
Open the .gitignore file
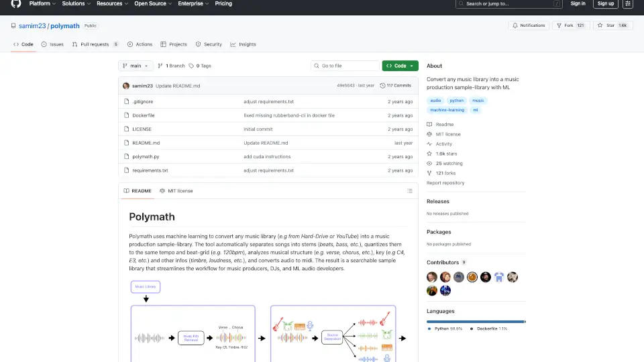click(142, 101)
